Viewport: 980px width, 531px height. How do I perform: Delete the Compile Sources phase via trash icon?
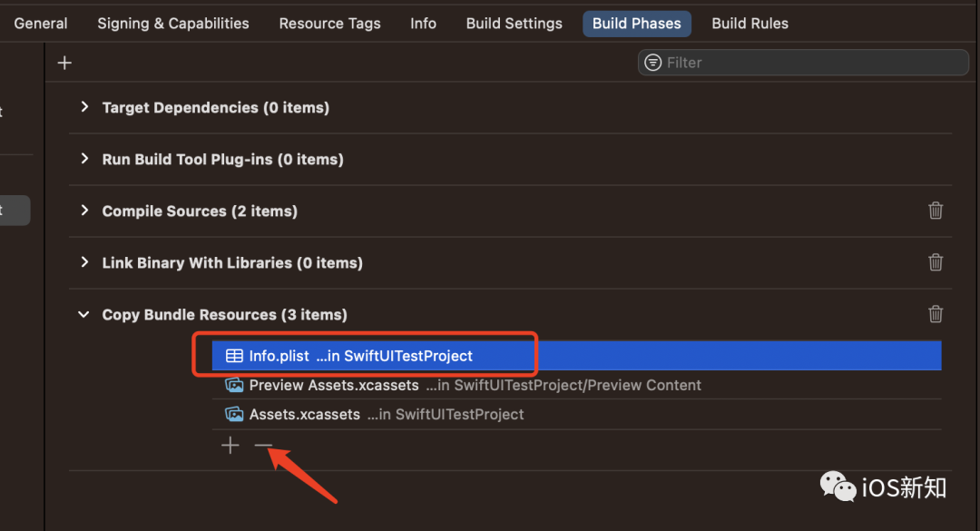[936, 211]
